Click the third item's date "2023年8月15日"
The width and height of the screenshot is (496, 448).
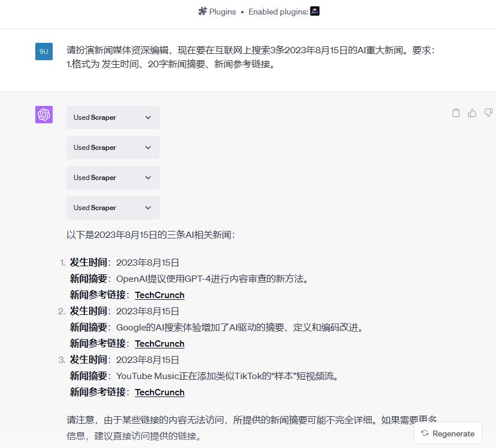pyautogui.click(x=148, y=359)
